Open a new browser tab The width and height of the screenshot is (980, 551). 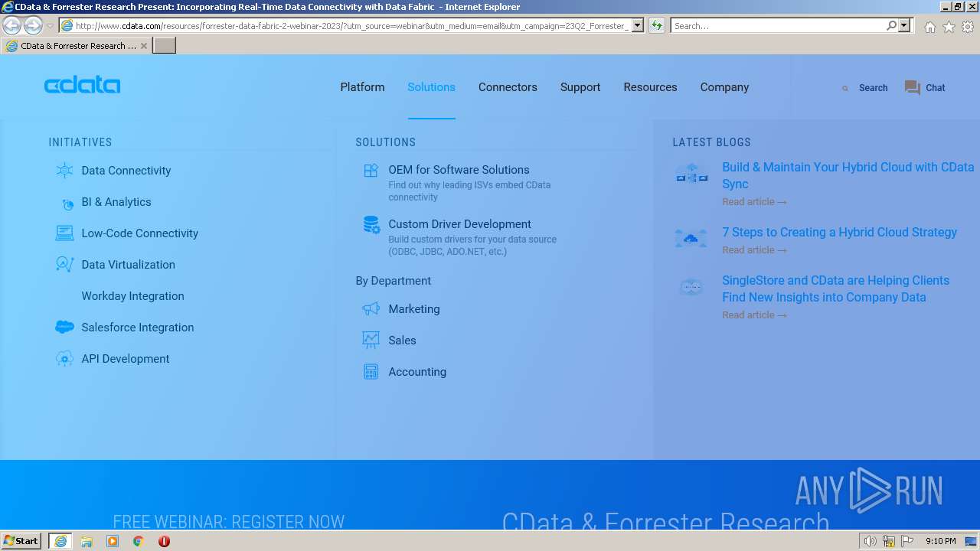(x=165, y=46)
